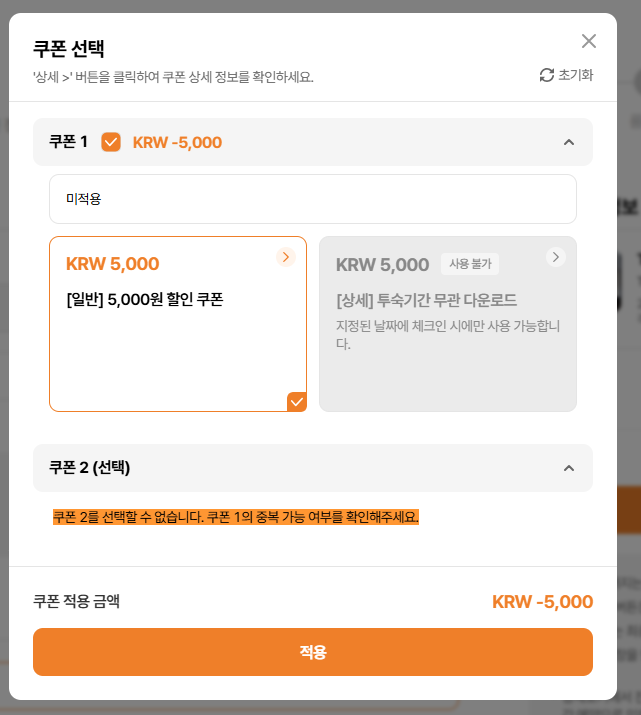Click KRW -5,000 in the 쿠폰 1 header
641x715 pixels.
pyautogui.click(x=177, y=142)
